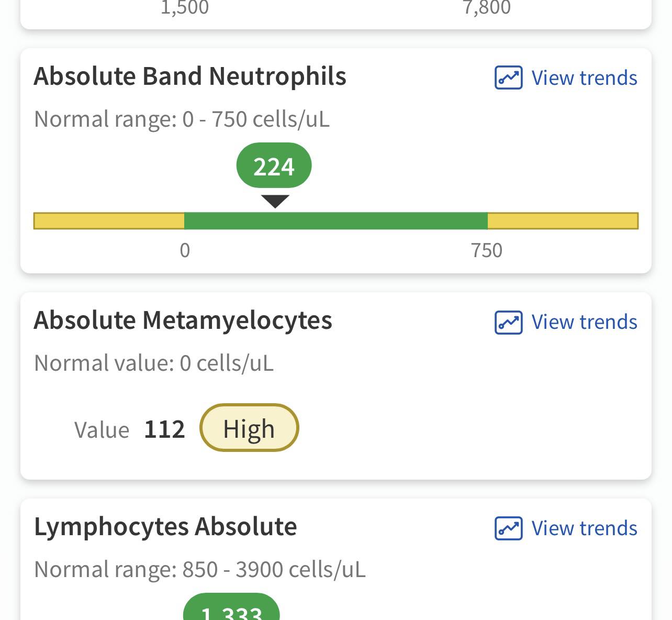This screenshot has width=672, height=620.
Task: Tap Normal range 850 - 3900 cells/uL text
Action: 200,570
